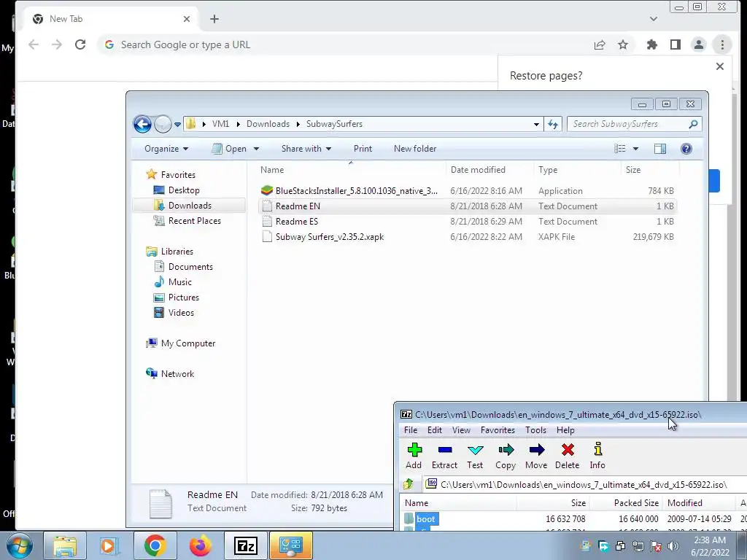Change view with the Explorer view icon
This screenshot has height=560, width=747.
620,149
